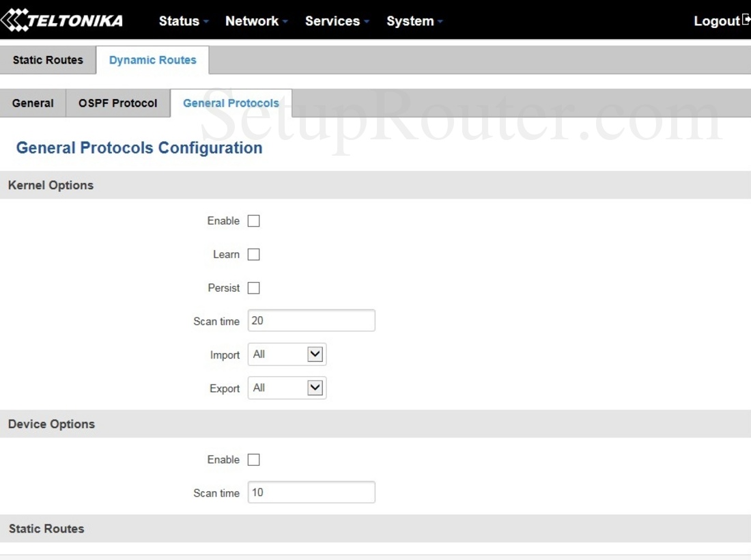Focus the Device Options Scan time field

[311, 492]
